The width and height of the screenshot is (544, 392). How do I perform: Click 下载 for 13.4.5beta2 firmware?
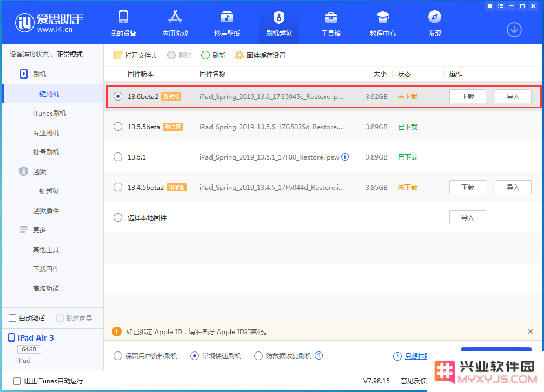point(467,187)
